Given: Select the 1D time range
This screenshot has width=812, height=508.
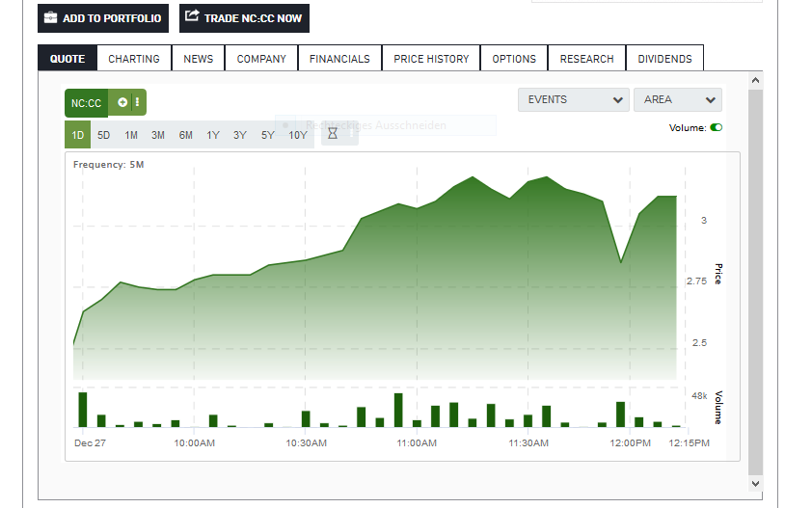Looking at the screenshot, I should tap(78, 135).
